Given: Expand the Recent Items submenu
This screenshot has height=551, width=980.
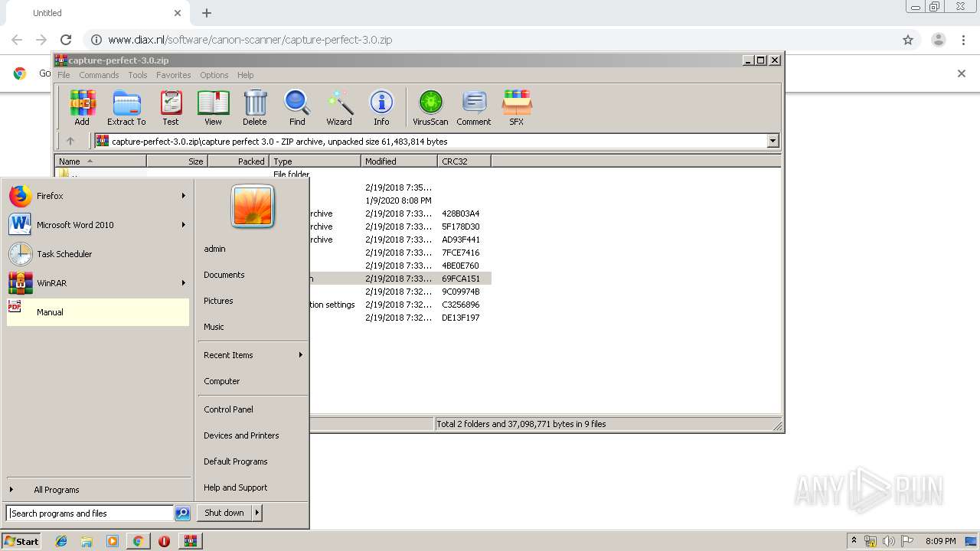Looking at the screenshot, I should [x=252, y=355].
